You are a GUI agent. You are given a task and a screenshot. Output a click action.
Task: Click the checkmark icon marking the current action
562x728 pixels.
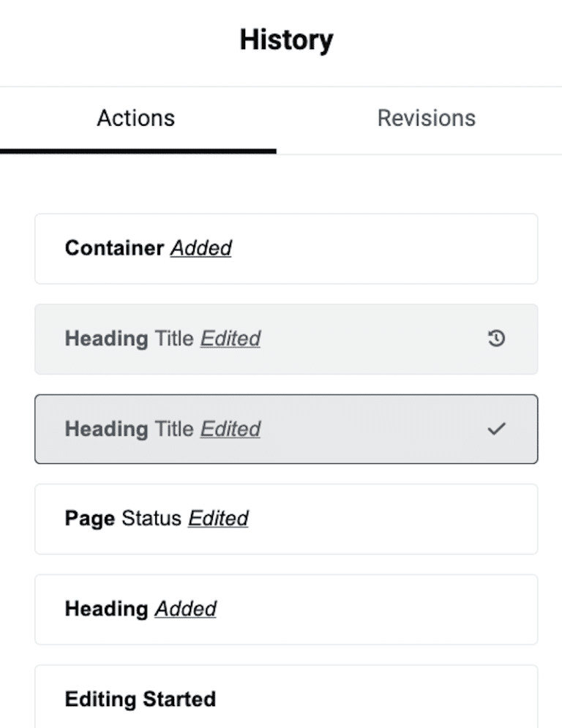click(498, 429)
